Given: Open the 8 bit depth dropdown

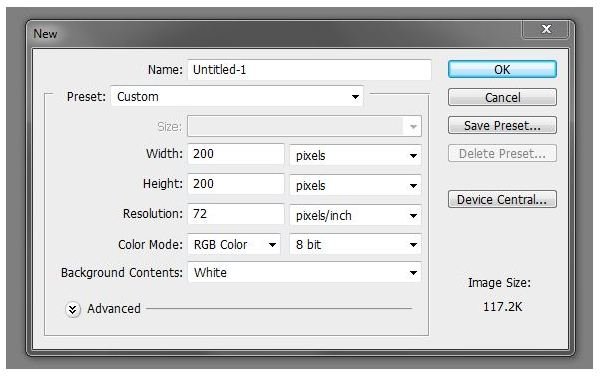Looking at the screenshot, I should tap(355, 244).
